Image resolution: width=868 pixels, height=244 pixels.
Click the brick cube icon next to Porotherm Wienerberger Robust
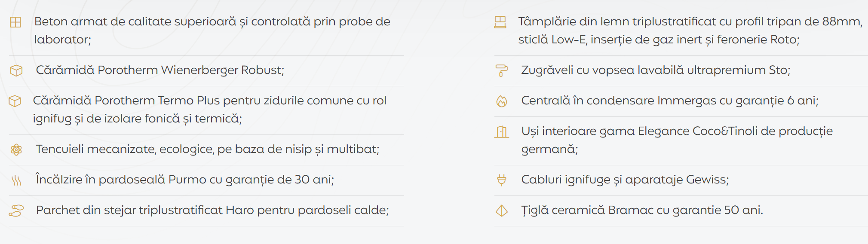[x=16, y=70]
